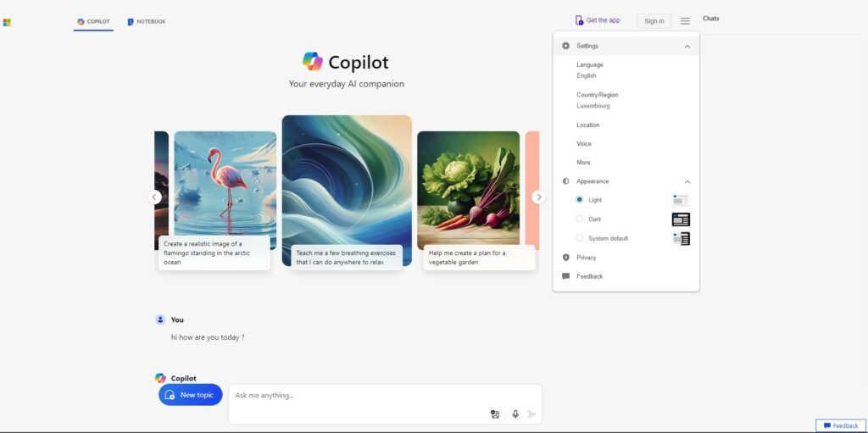Click the microphone icon
This screenshot has height=433, width=868.
(x=515, y=414)
